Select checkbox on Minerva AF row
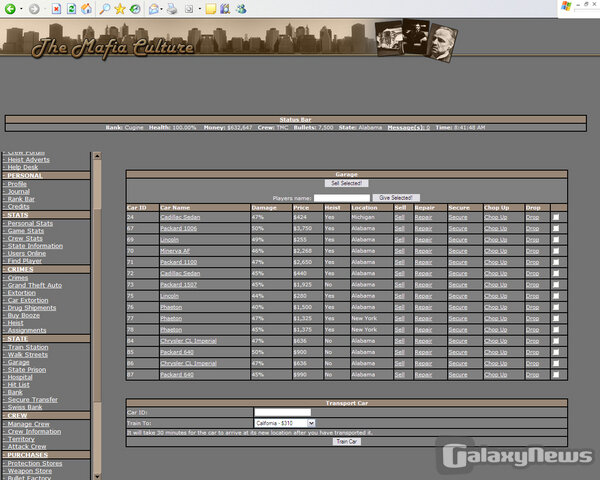Viewport: 600px width, 480px height. 556,250
